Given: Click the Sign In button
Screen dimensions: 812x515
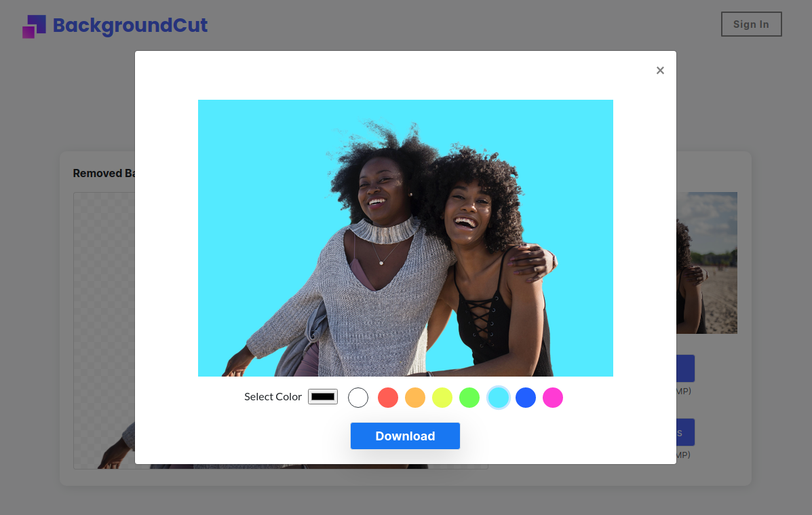Looking at the screenshot, I should 751,24.
